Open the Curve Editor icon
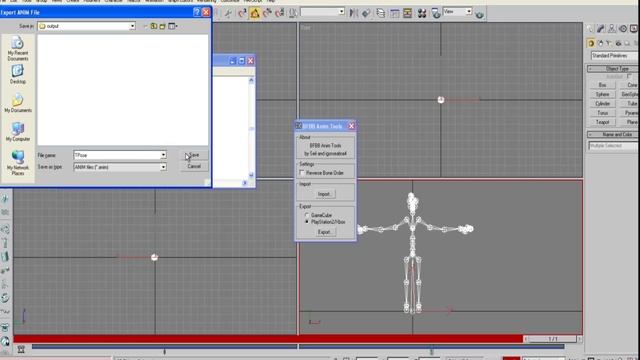Image resolution: width=640 pixels, height=360 pixels. [394, 13]
